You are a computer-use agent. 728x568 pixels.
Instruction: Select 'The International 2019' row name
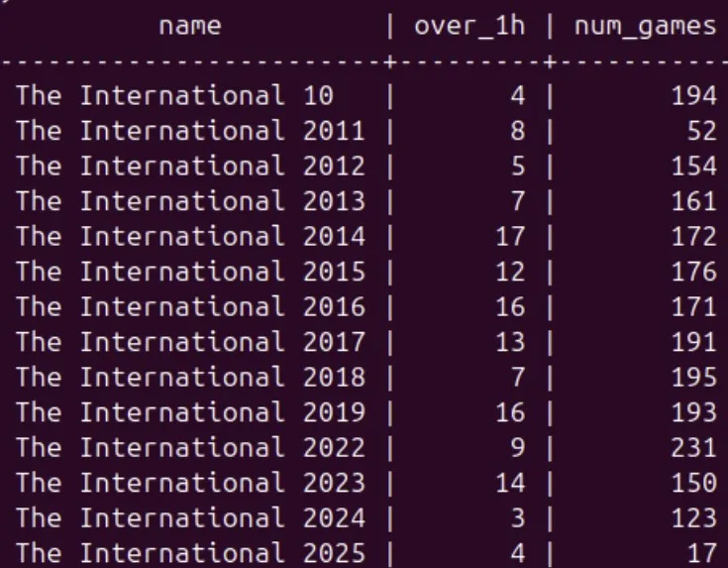[190, 412]
